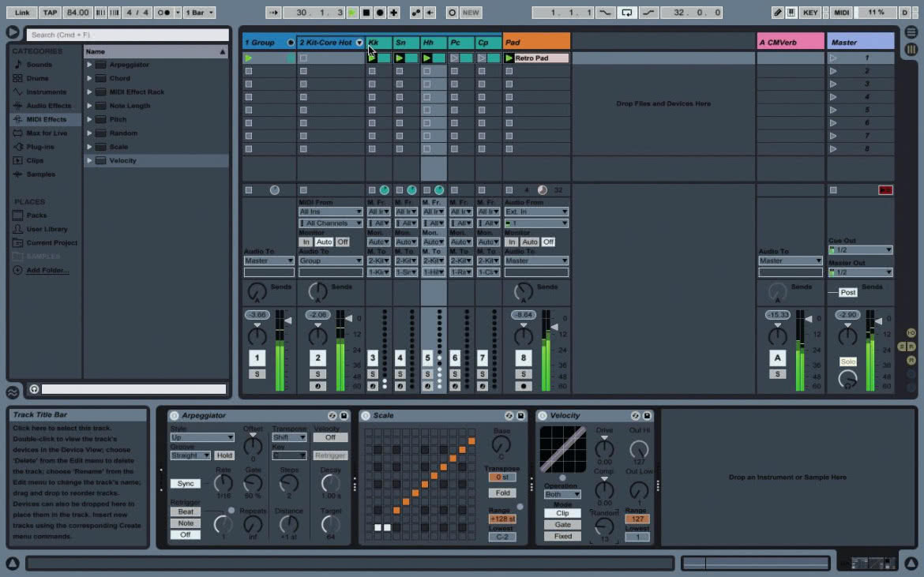The height and width of the screenshot is (577, 924).
Task: Select the Audio Effects category
Action: point(48,106)
